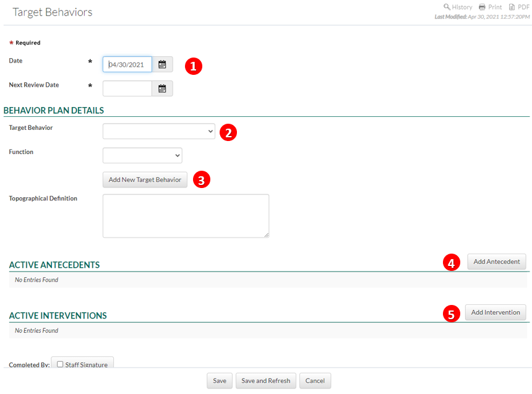Click into the Next Review Date field
The image size is (532, 394).
pyautogui.click(x=127, y=88)
